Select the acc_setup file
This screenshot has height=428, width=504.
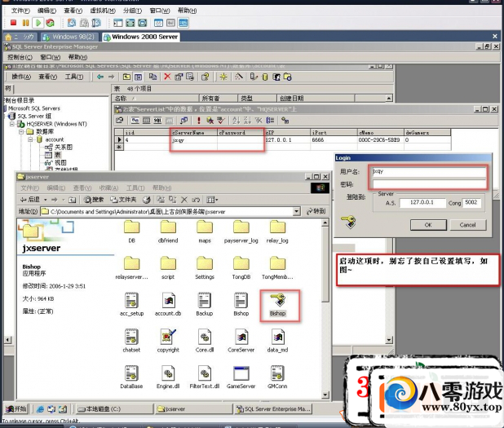pyautogui.click(x=132, y=304)
